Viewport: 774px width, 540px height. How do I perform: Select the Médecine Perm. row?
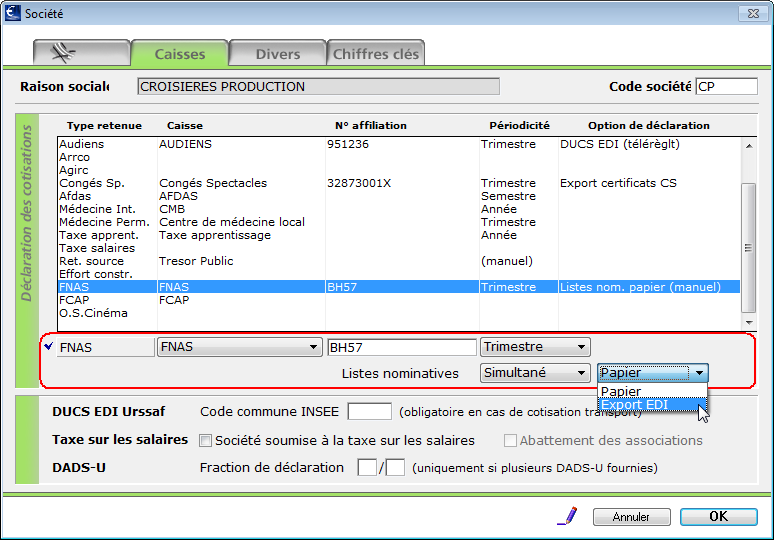coord(399,222)
